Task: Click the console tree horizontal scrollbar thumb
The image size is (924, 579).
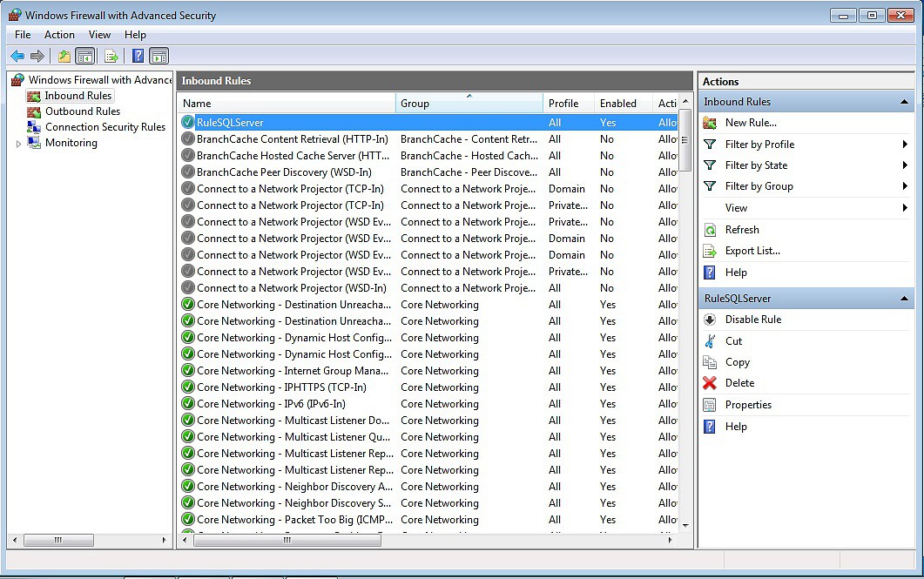Action: 58,540
